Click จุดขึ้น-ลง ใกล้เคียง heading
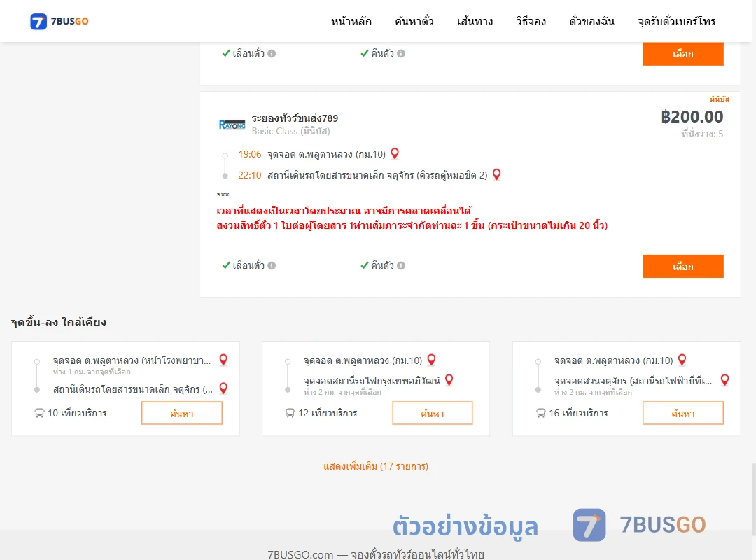This screenshot has height=560, width=756. (x=59, y=322)
